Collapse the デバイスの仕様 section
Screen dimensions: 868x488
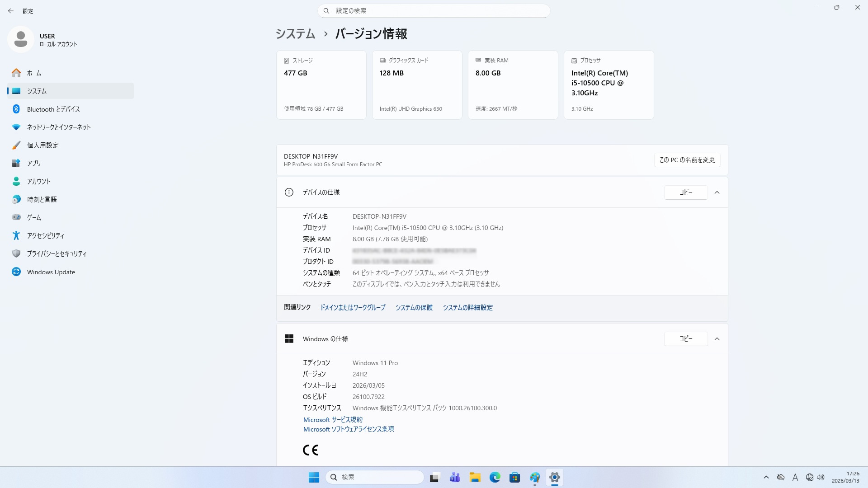click(x=717, y=192)
